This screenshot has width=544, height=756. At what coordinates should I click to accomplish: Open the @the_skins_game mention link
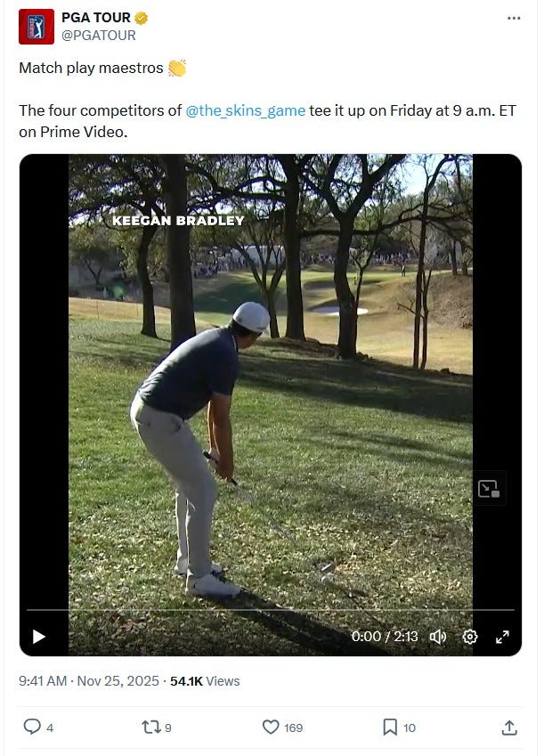246,110
